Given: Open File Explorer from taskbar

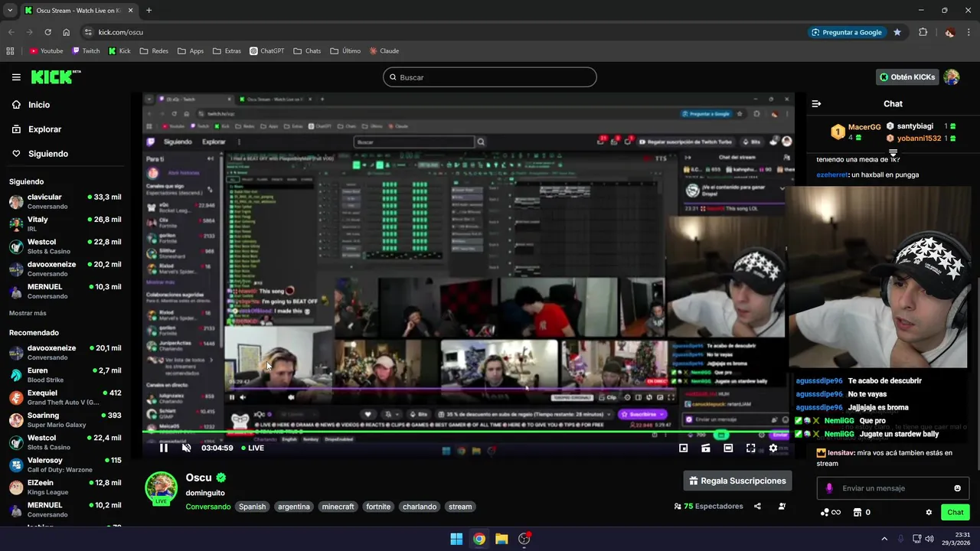Looking at the screenshot, I should (501, 539).
